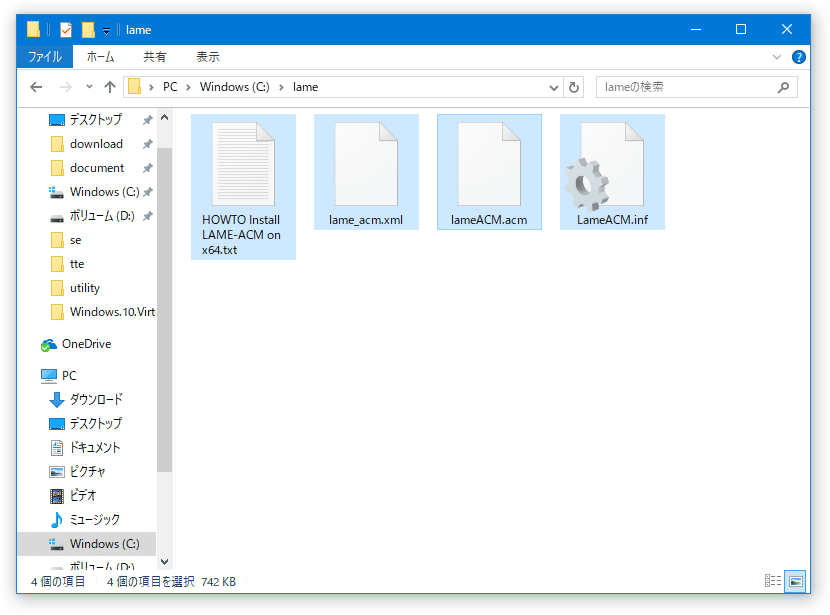
Task: Expand the ribbon with the chevron
Action: tap(777, 57)
